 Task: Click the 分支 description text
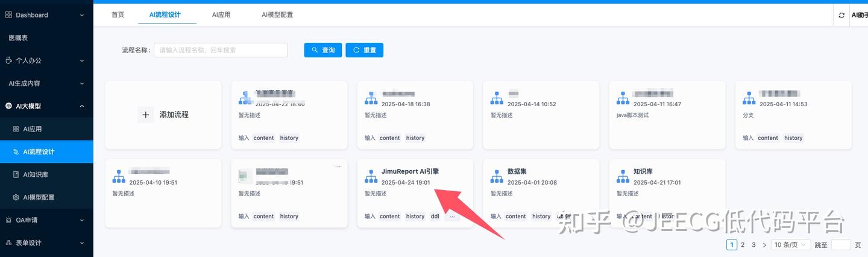click(x=748, y=115)
